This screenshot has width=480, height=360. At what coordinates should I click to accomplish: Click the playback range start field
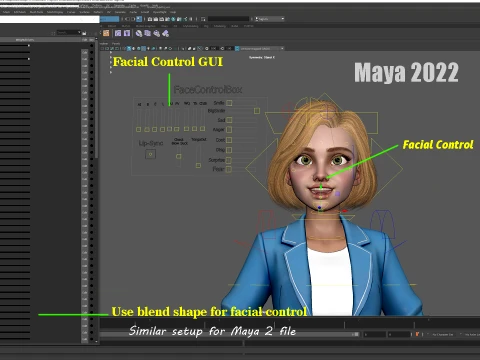click(x=374, y=334)
